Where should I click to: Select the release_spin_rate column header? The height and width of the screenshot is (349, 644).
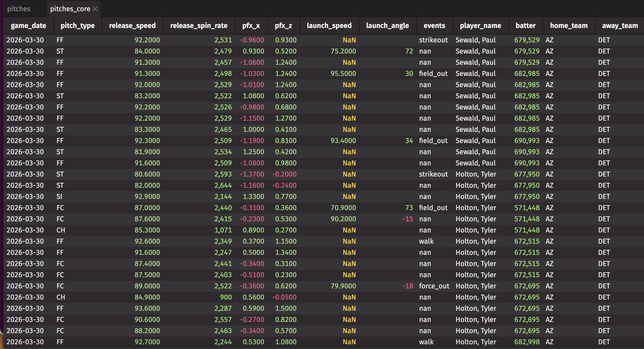click(199, 26)
